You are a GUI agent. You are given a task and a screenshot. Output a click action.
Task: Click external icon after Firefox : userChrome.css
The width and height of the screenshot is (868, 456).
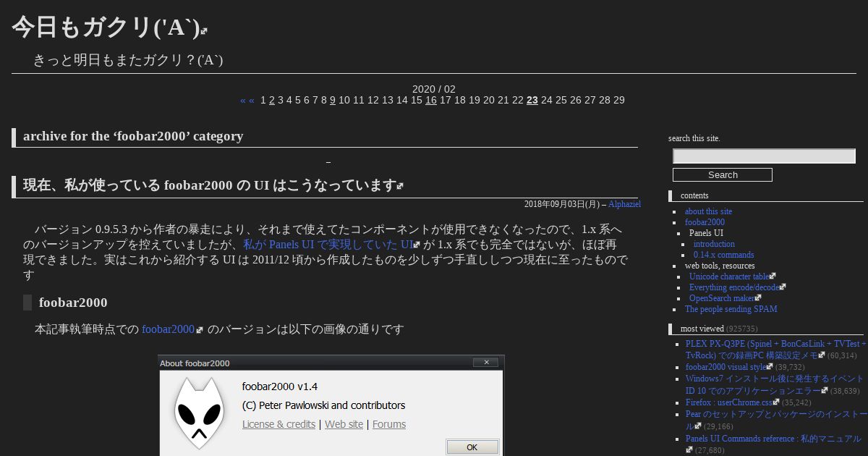(x=775, y=402)
